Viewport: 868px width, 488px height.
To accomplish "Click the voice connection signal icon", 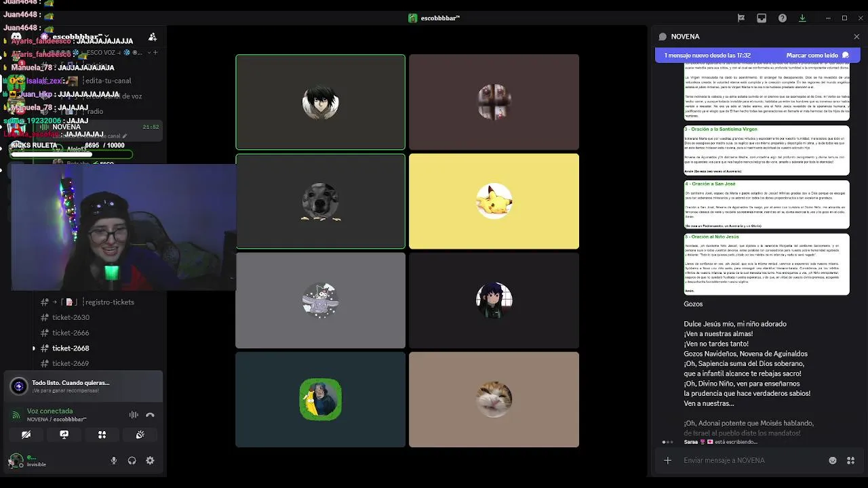I will (x=16, y=415).
